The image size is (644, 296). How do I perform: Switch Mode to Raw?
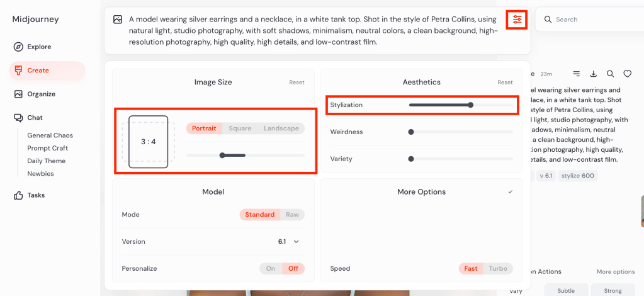point(292,215)
